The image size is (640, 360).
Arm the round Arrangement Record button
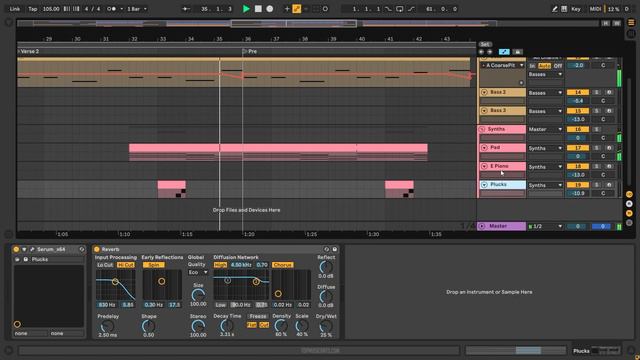pos(270,9)
